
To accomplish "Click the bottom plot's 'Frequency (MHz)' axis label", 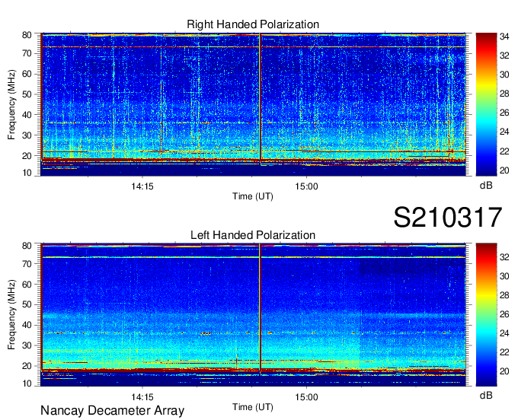I will tap(11, 315).
